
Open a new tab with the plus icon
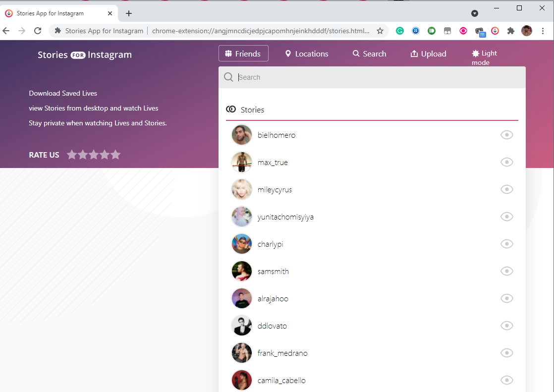(129, 13)
